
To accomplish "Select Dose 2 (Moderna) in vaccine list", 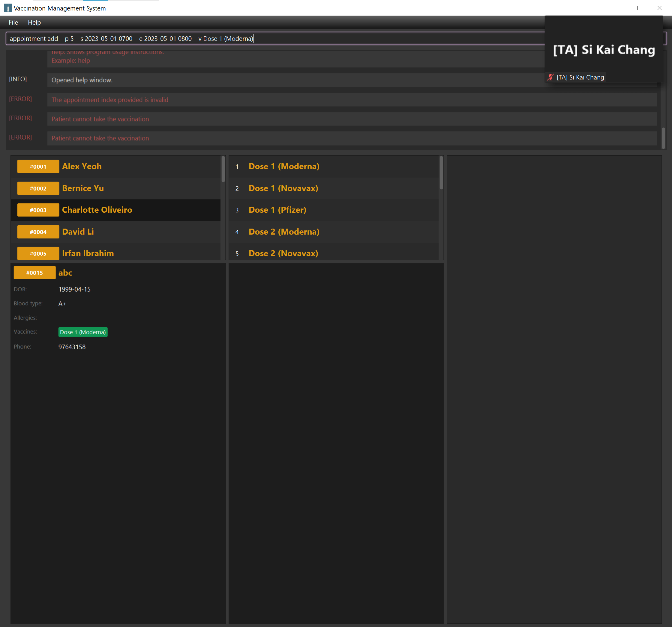I will click(284, 232).
